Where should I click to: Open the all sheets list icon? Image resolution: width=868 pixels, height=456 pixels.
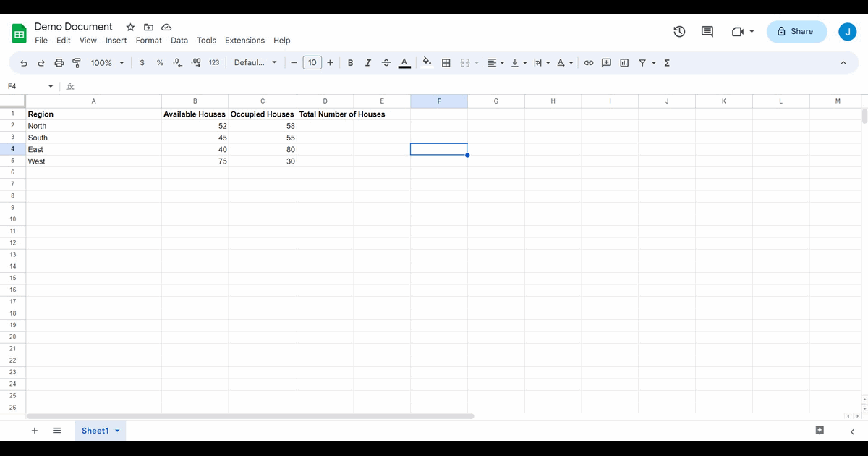(56, 431)
